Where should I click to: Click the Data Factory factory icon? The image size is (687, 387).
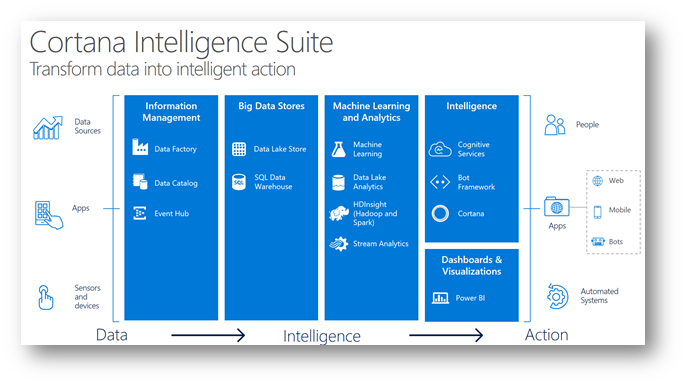click(140, 147)
